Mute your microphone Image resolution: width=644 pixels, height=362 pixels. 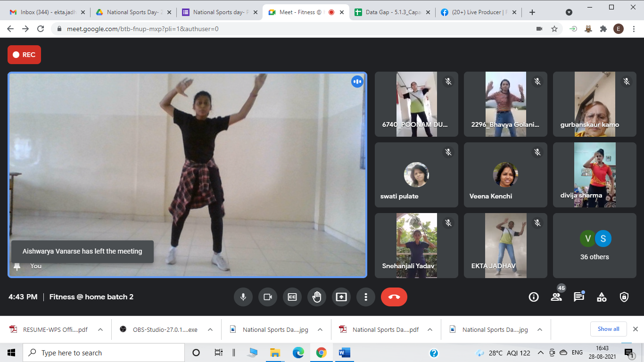click(243, 297)
